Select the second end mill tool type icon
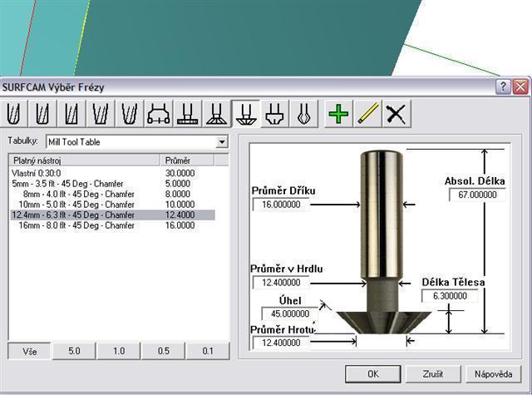The height and width of the screenshot is (395, 532). (42, 114)
